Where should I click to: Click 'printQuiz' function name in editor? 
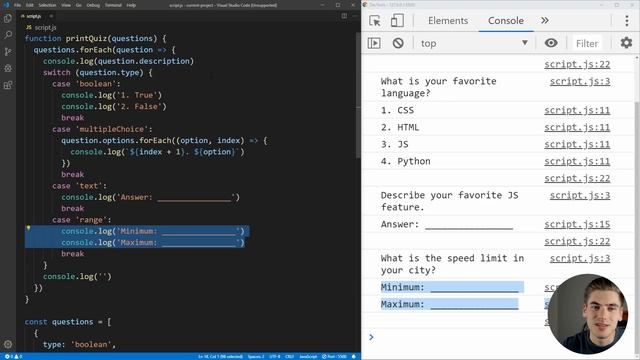point(87,38)
